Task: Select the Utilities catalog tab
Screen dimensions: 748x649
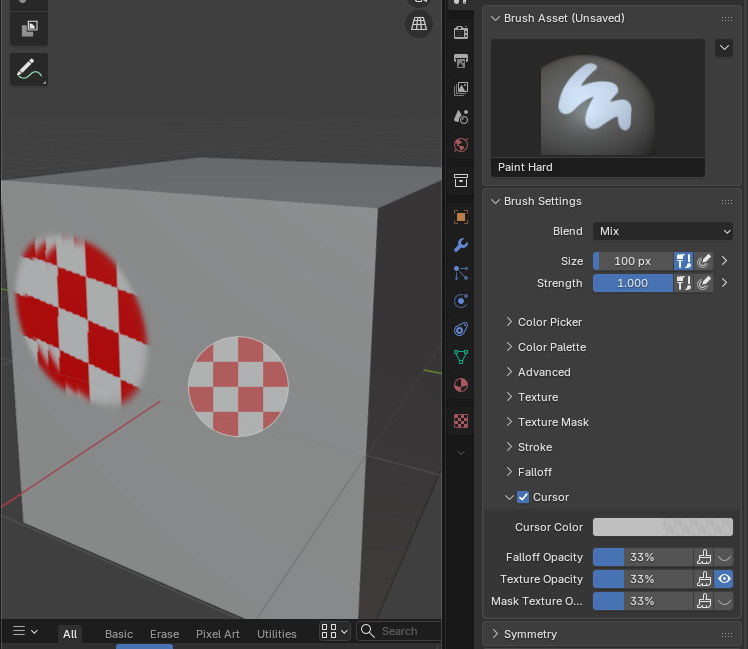Action: click(x=277, y=634)
